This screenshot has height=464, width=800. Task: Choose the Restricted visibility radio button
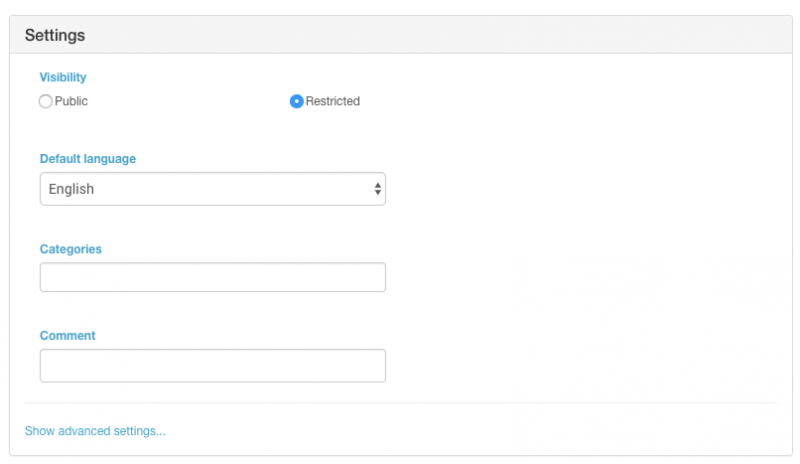296,101
